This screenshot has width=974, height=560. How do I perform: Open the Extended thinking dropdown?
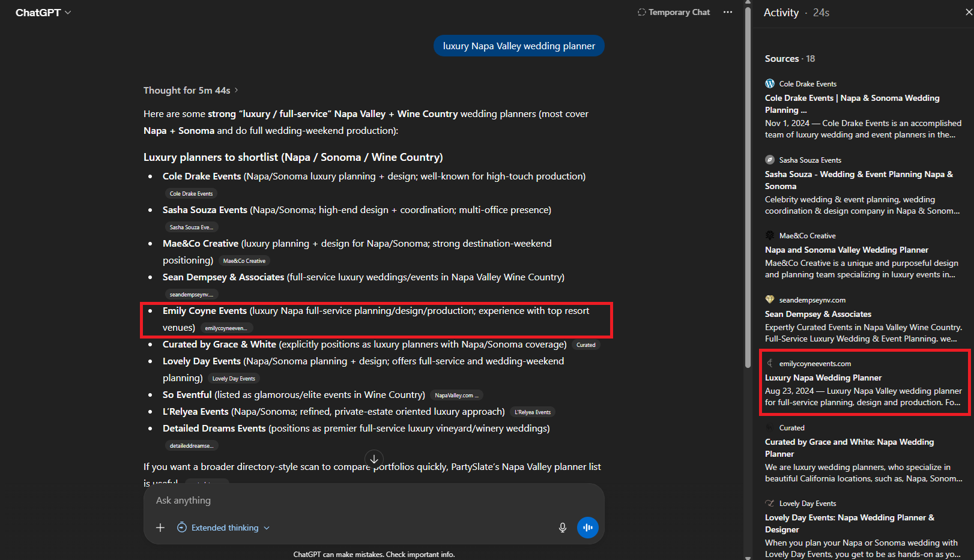tap(223, 528)
